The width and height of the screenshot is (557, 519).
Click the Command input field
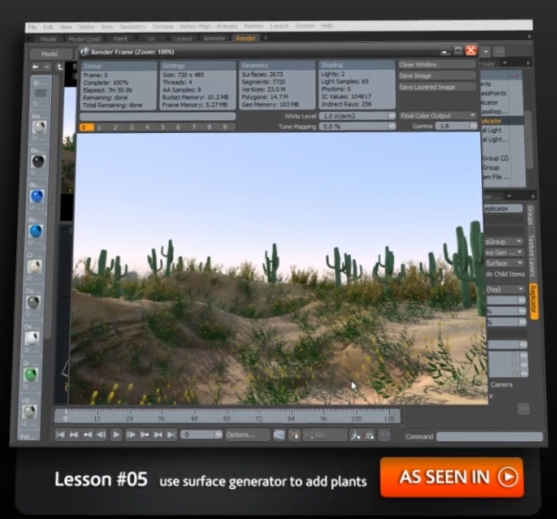point(490,437)
